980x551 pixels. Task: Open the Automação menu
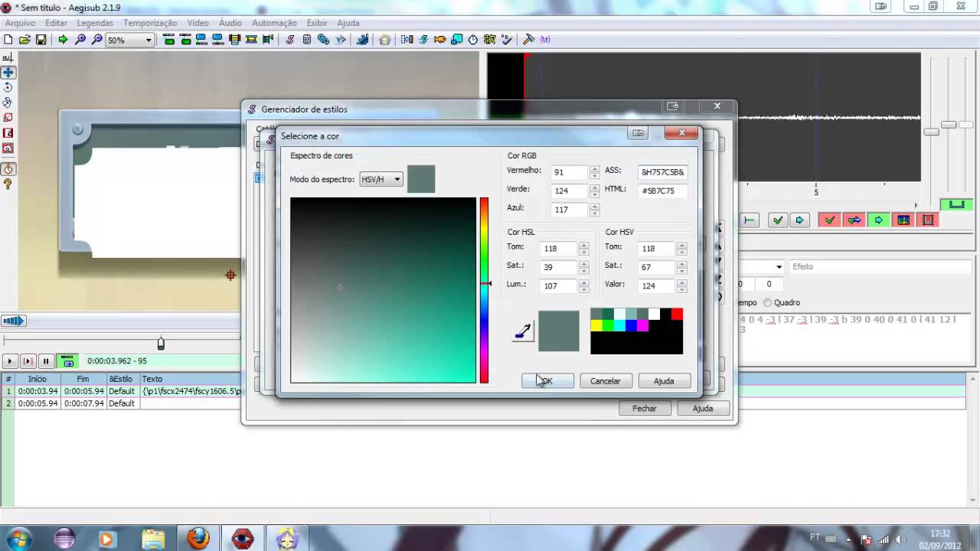(x=274, y=23)
